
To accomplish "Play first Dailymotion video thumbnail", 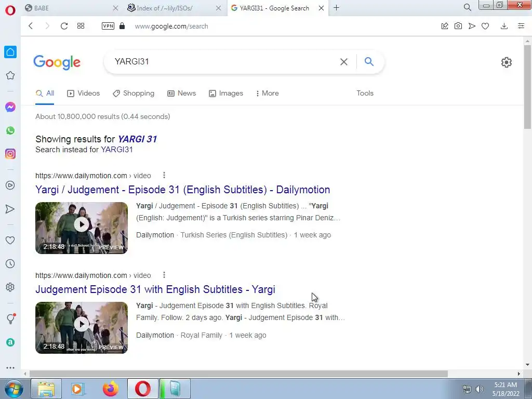I will pos(82,228).
